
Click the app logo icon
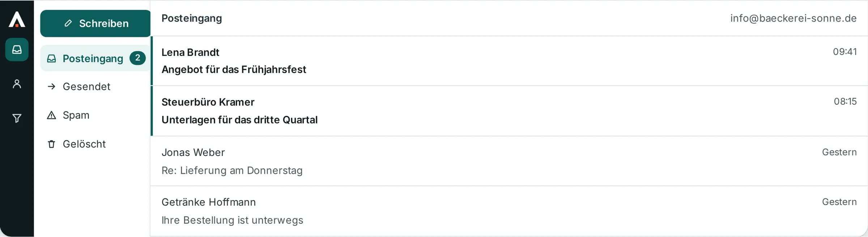coord(17,20)
